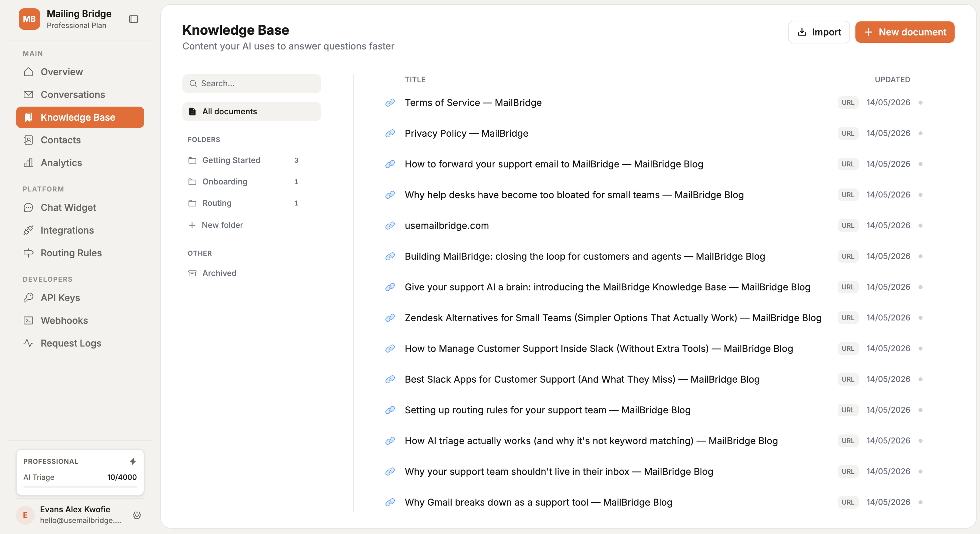Click link icon for Privacy Policy row
This screenshot has width=980, height=534.
(x=389, y=133)
